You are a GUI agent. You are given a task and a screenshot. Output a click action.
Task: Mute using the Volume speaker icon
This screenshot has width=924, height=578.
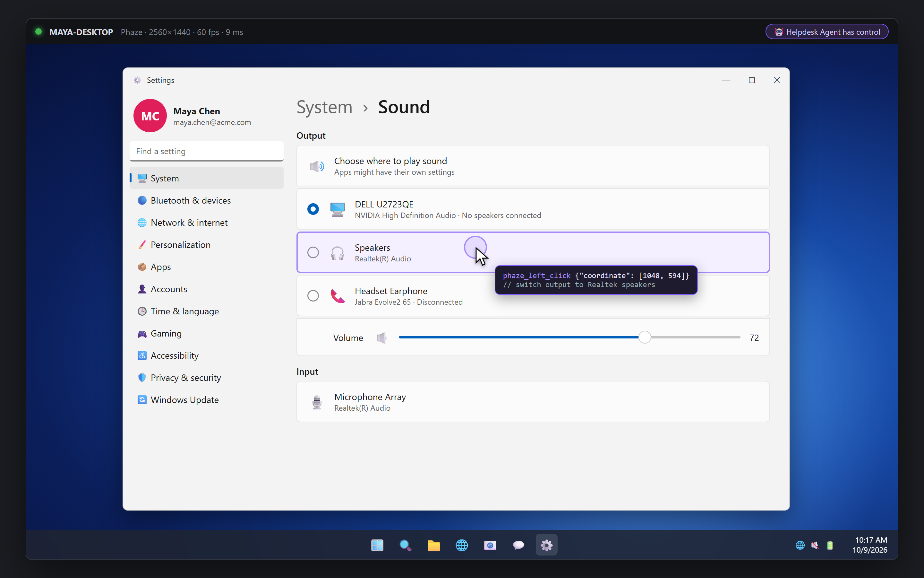click(381, 338)
